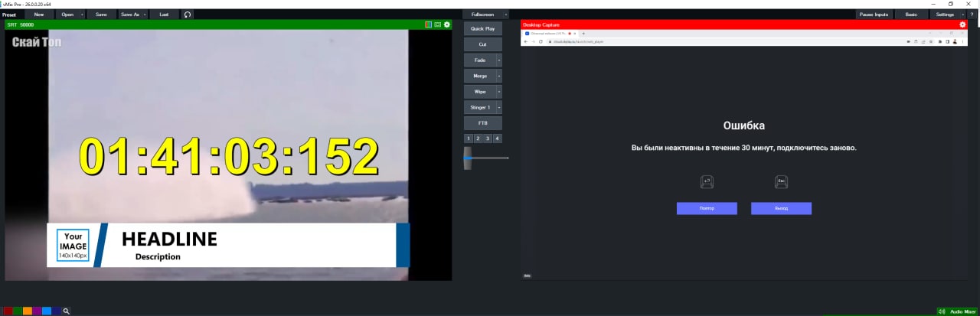The height and width of the screenshot is (316, 980).
Task: Click the Повтор retry button
Action: click(707, 208)
